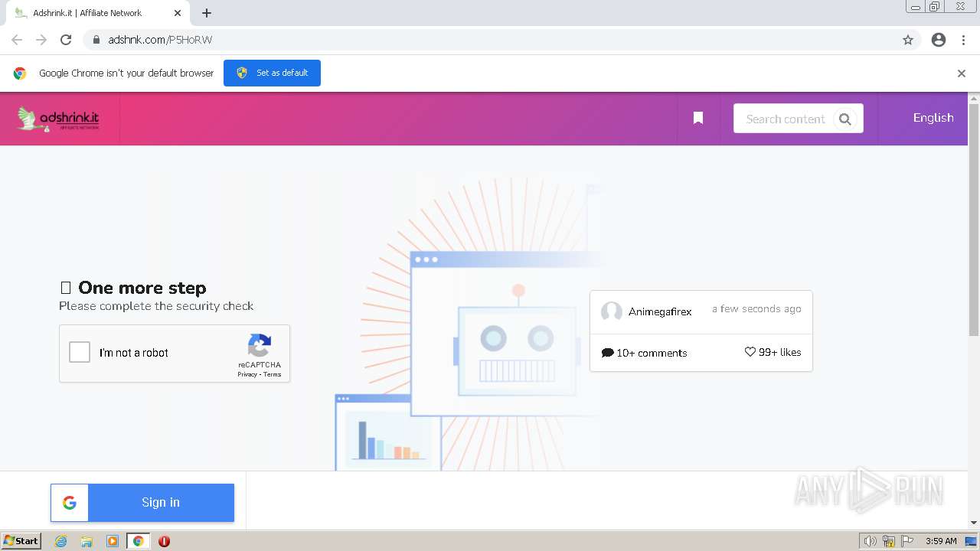Open reCAPTCHA Privacy link
The height and width of the screenshot is (551, 980).
click(x=247, y=374)
